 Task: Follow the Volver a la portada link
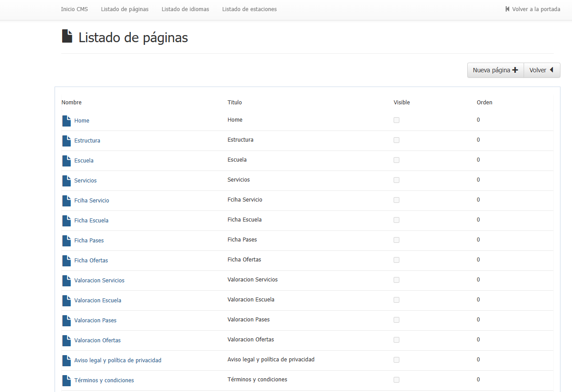click(x=533, y=9)
